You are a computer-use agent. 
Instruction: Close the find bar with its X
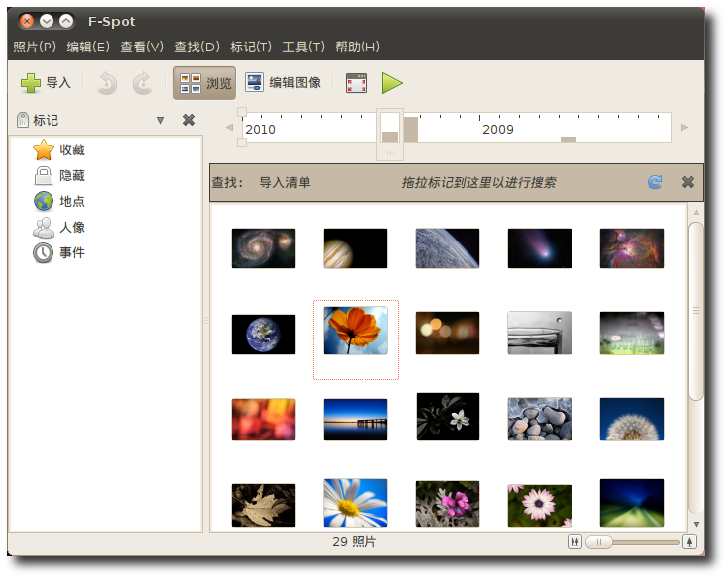pos(688,182)
